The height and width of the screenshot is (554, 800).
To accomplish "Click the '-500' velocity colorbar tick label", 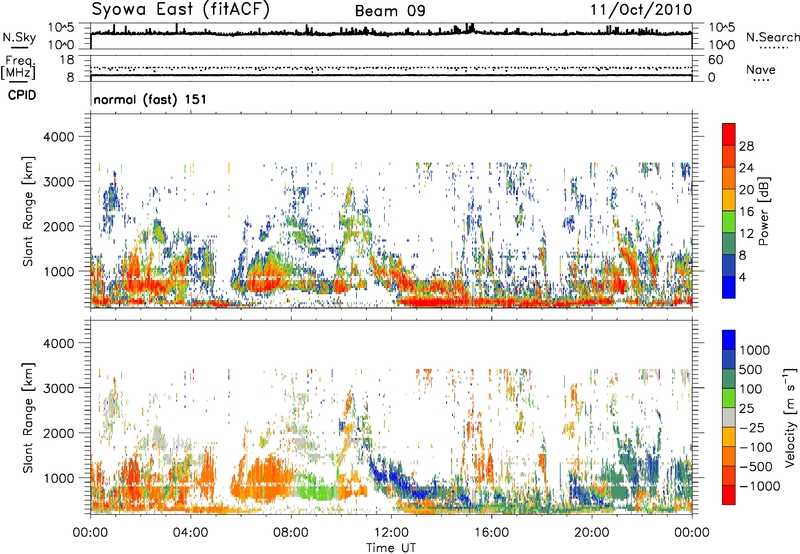I will click(756, 467).
